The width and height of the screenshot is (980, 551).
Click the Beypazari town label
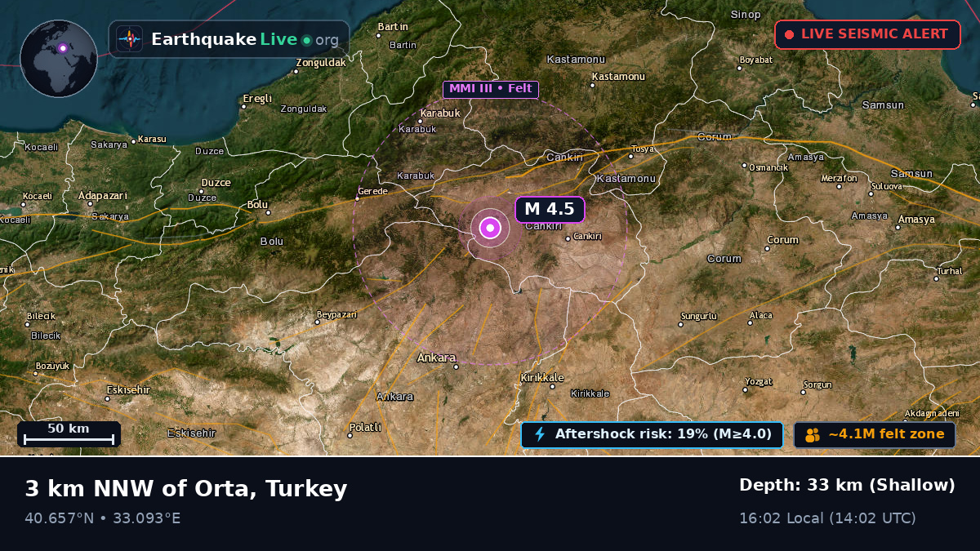[336, 314]
